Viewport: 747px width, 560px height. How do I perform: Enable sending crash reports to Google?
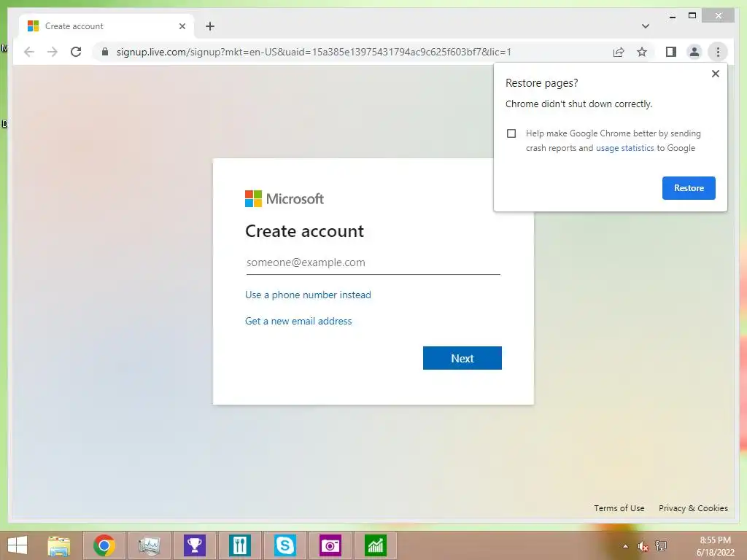511,133
